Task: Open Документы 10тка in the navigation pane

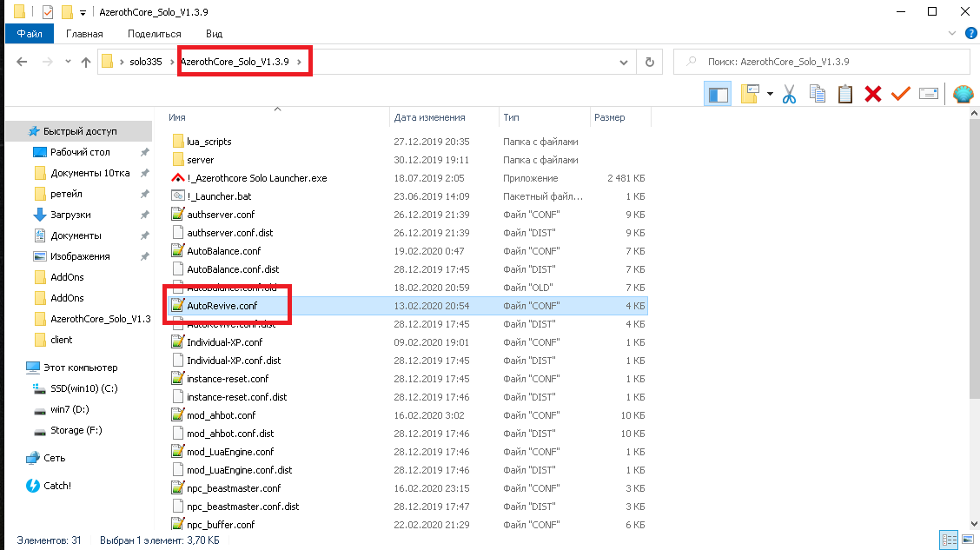Action: tap(90, 173)
